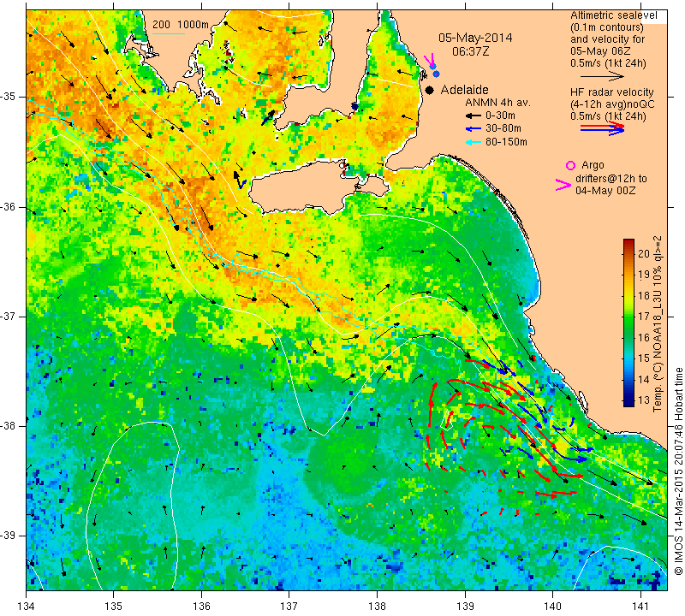Viewport: 685px width, 616px height.
Task: Click latitude axis label -38
Action: point(8,425)
